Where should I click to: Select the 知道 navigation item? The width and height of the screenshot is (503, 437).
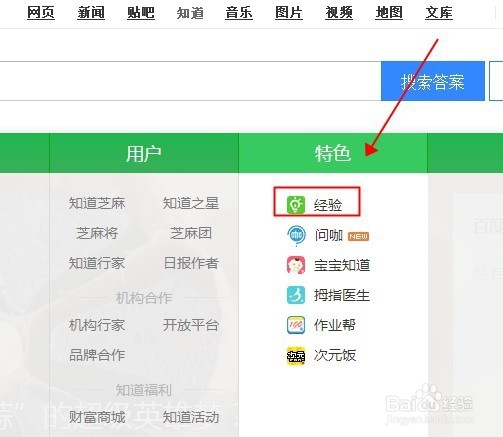(x=190, y=13)
